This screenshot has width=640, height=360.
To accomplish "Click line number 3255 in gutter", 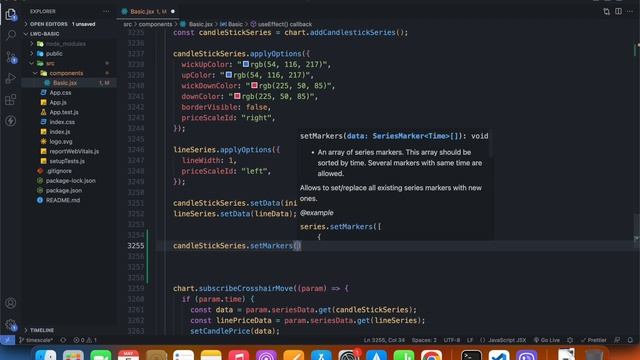I will point(136,246).
